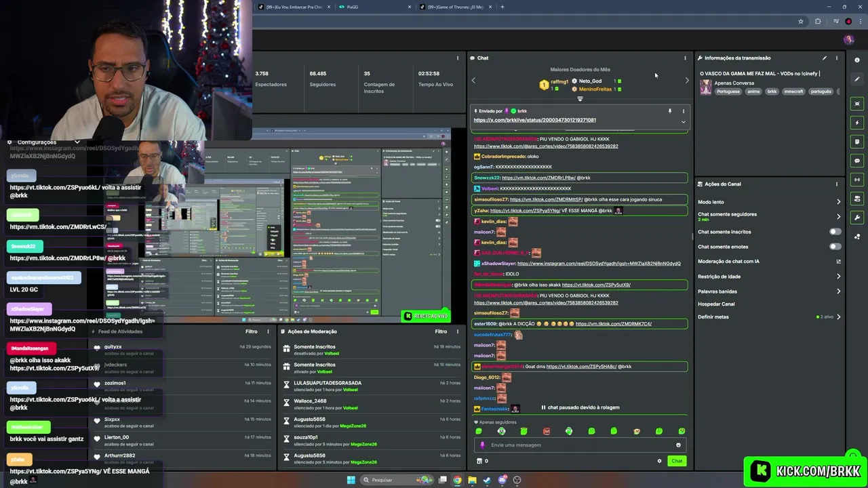Click the channel actions icon in right sidebar
This screenshot has width=868, height=488.
coord(858,199)
